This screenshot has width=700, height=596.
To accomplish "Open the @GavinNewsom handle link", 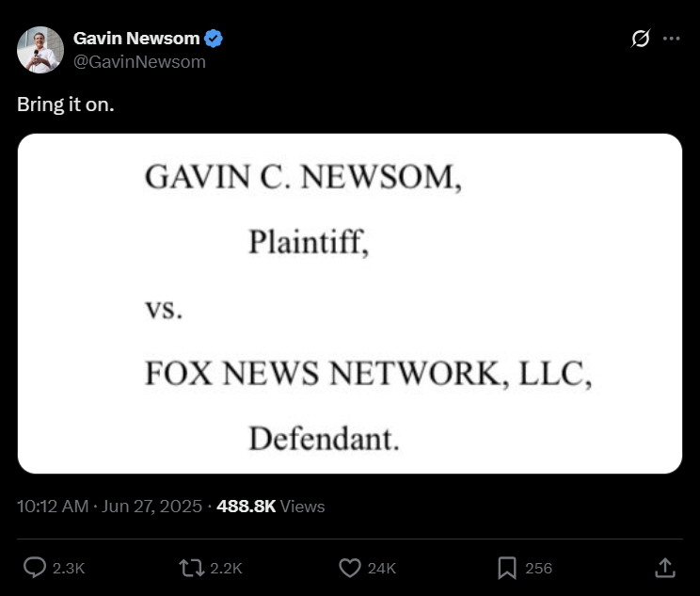I will pos(139,61).
